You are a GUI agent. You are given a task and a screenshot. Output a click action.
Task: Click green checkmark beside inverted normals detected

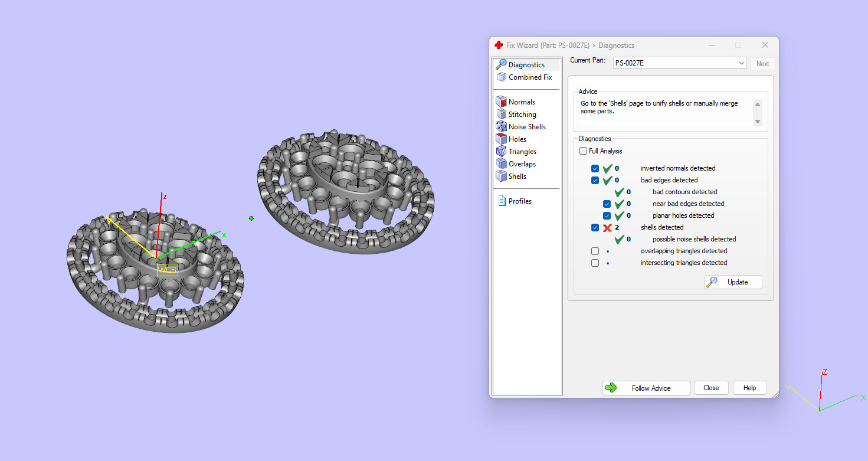click(607, 168)
